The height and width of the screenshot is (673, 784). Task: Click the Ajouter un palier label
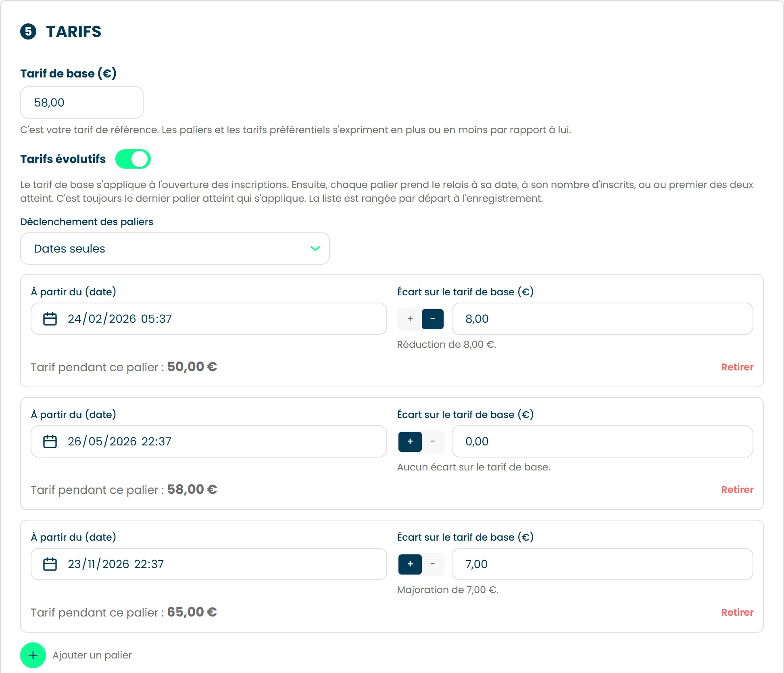(92, 655)
